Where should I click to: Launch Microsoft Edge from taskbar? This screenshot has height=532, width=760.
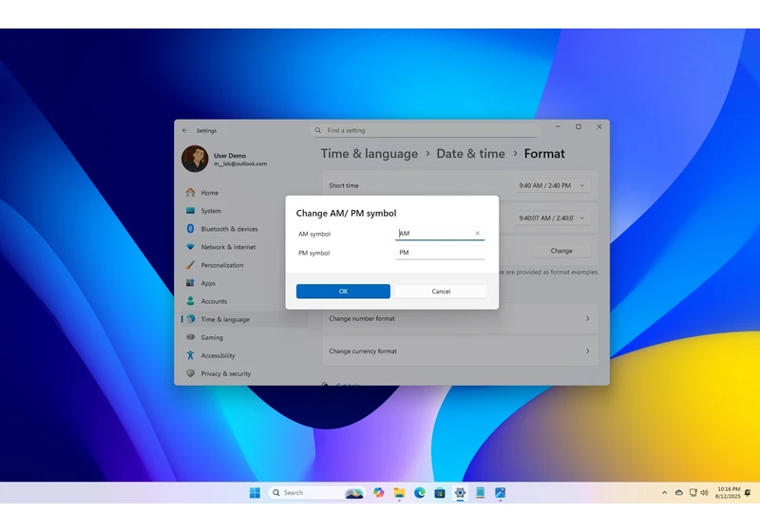tap(419, 493)
